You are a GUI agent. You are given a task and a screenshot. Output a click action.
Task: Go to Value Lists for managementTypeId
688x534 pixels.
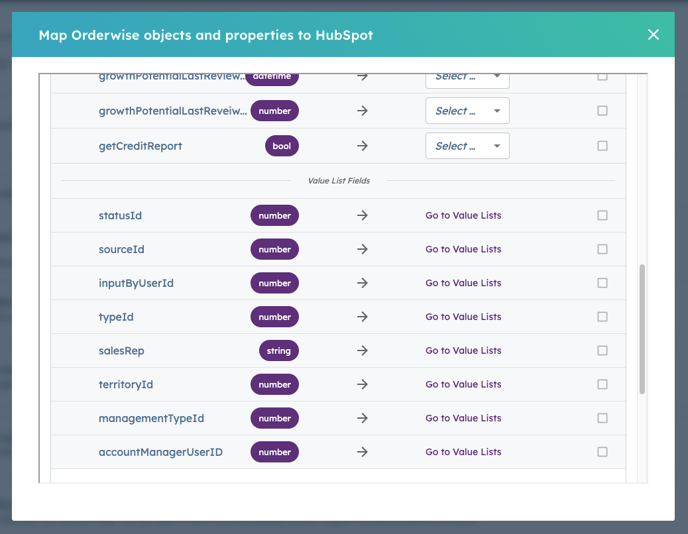(463, 418)
